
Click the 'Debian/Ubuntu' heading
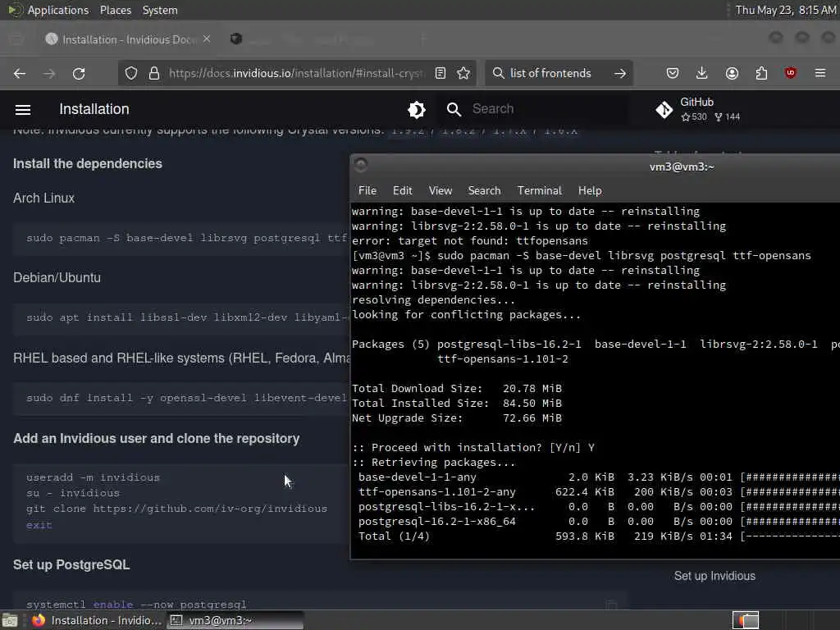point(57,277)
